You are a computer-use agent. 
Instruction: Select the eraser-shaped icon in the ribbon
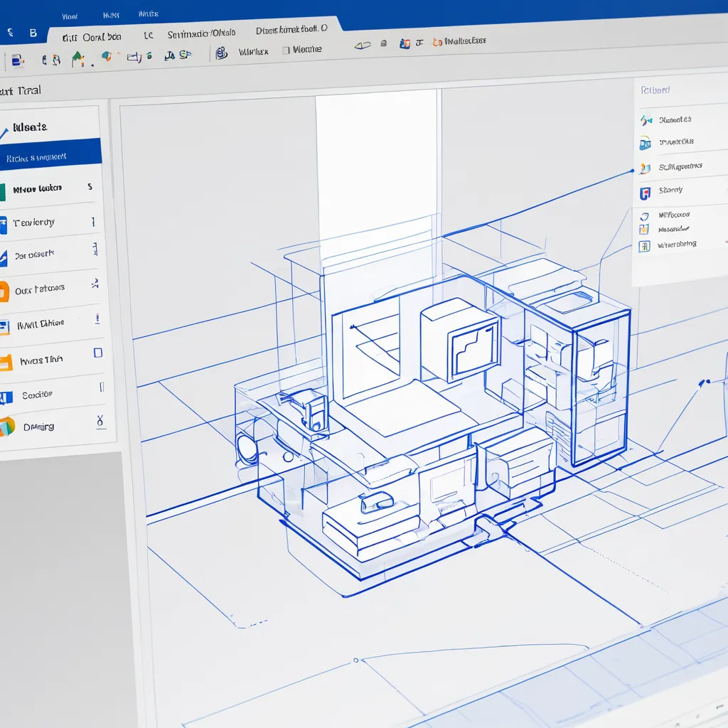pyautogui.click(x=363, y=45)
